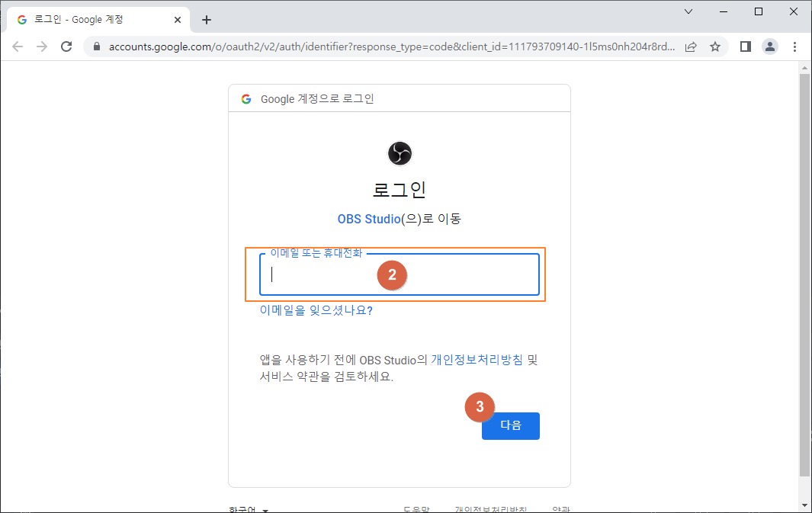Click the OBS Studio logo icon

(x=400, y=154)
